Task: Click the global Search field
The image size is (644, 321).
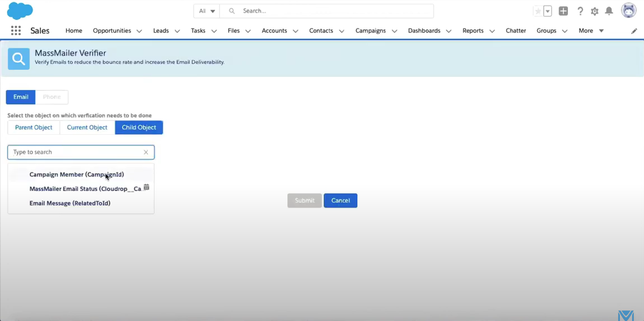Action: tap(326, 11)
